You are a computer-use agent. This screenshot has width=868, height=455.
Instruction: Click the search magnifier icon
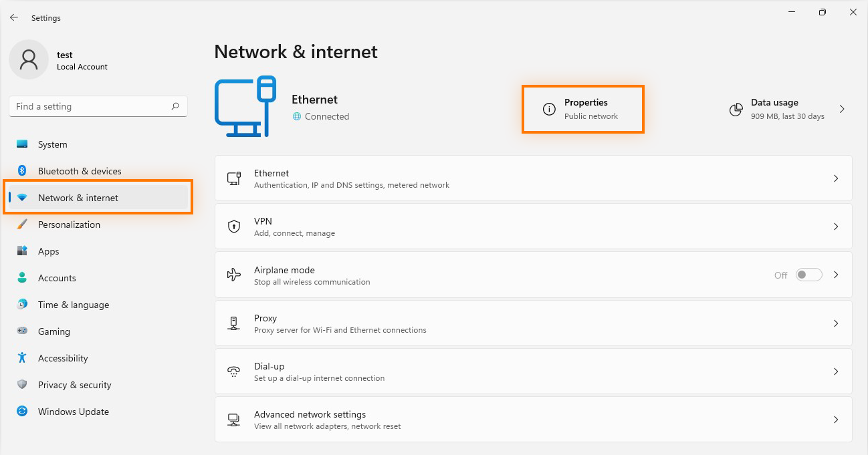(x=175, y=106)
